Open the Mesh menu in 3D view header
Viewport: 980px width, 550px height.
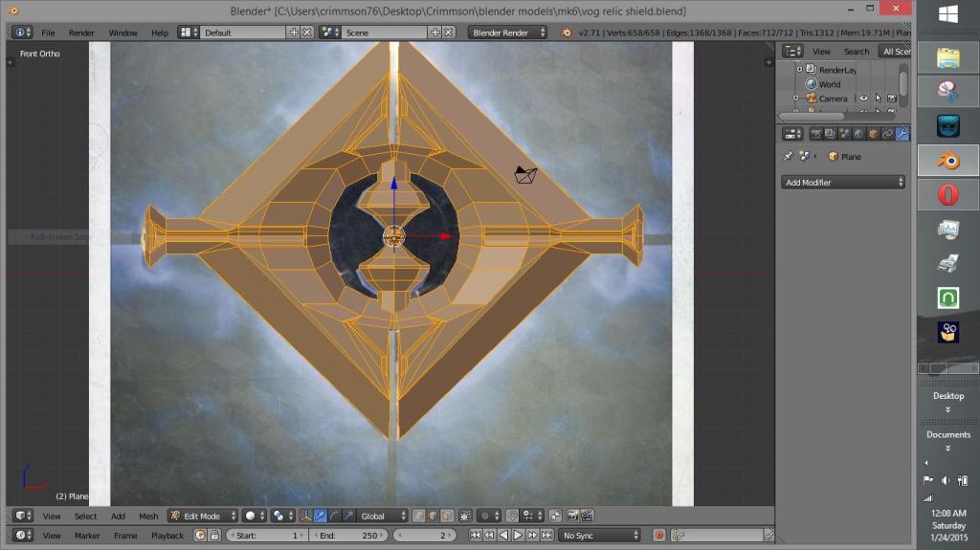148,517
